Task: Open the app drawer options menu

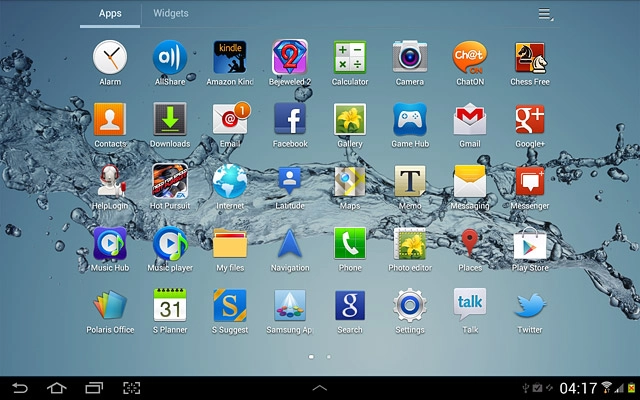Action: tap(545, 14)
